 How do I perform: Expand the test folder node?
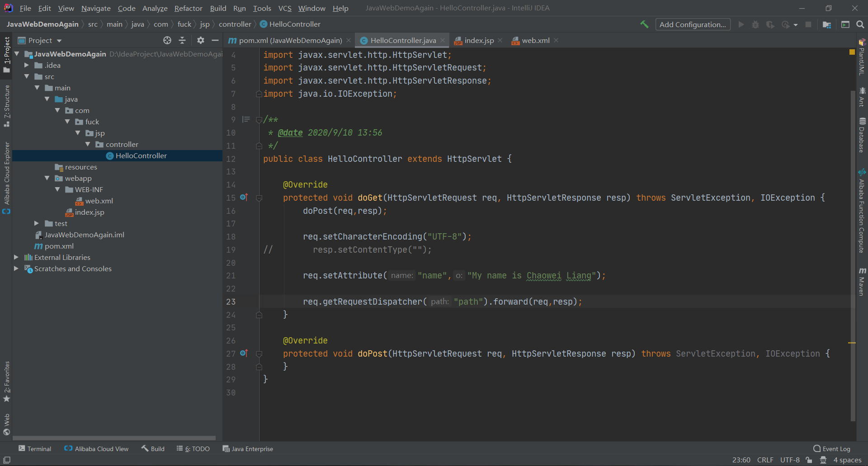pyautogui.click(x=37, y=223)
